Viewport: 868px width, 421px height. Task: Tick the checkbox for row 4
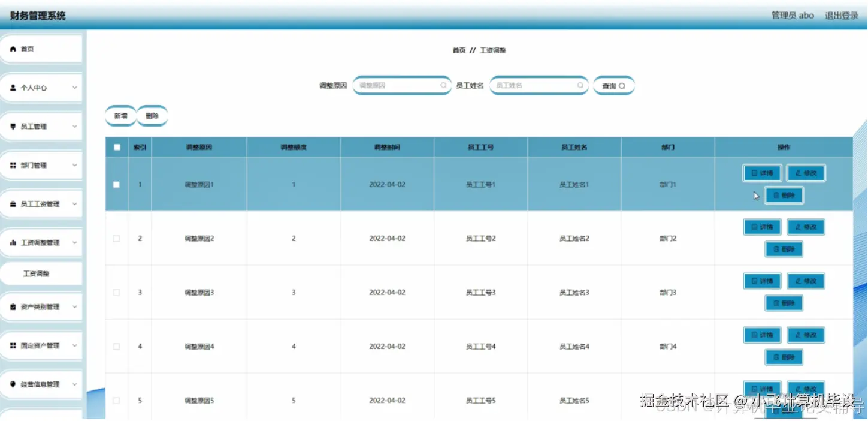(x=116, y=347)
